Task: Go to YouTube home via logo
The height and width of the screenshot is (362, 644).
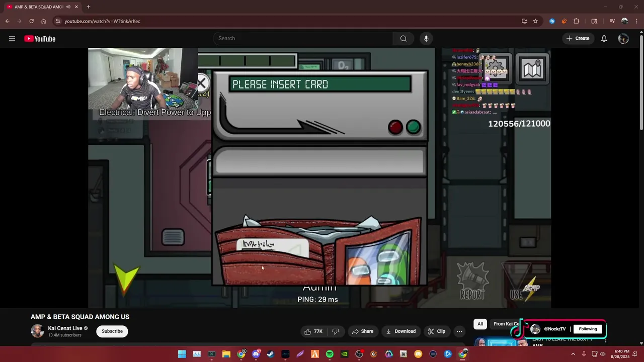Action: (x=40, y=39)
